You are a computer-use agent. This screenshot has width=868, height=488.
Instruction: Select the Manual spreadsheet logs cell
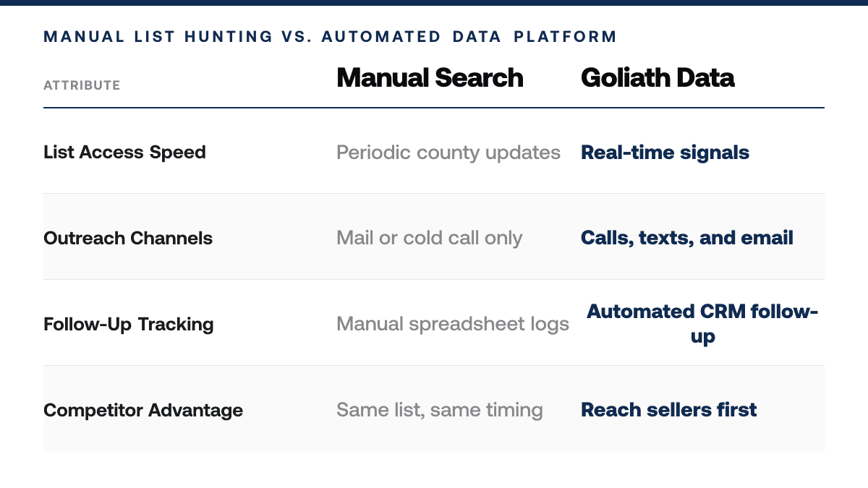click(x=453, y=324)
